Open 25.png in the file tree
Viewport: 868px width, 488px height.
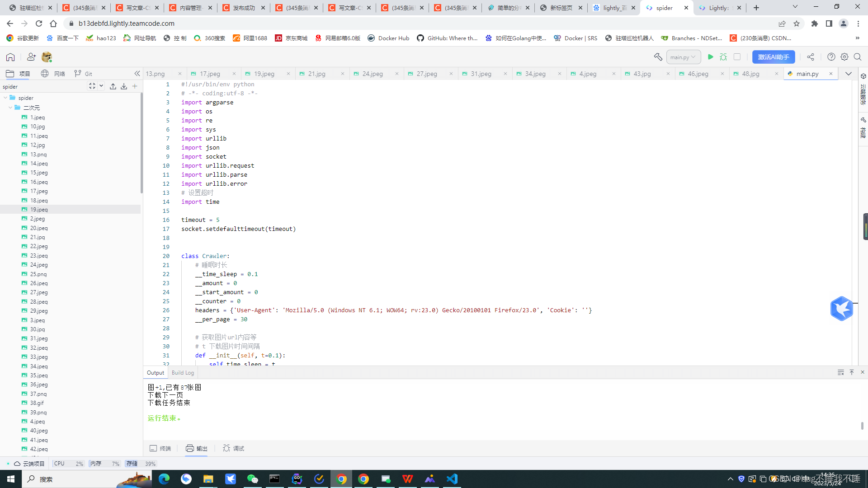pyautogui.click(x=38, y=274)
